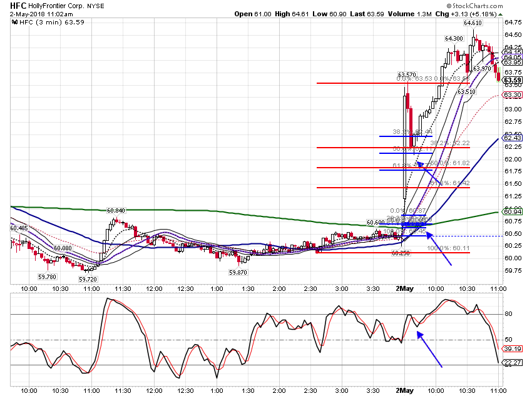The image size is (532, 396).
Task: Click the HFC (3 min) 63.59 legend text
Action: click(52, 22)
